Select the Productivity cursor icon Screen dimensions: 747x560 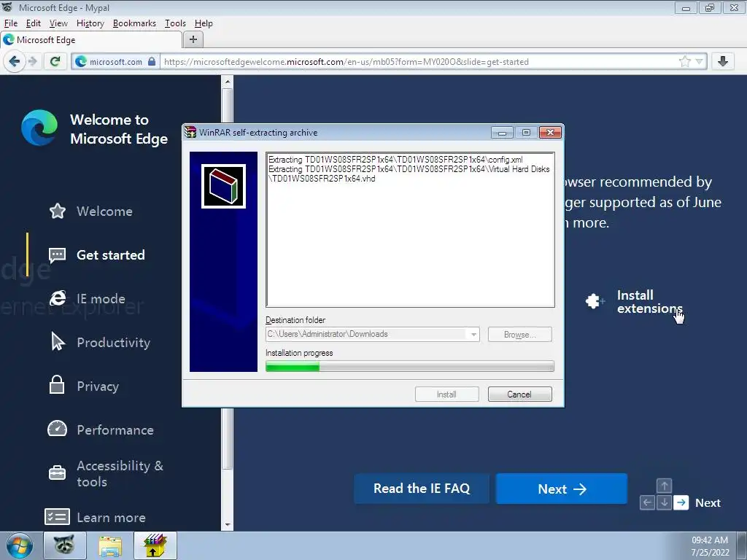(x=58, y=341)
